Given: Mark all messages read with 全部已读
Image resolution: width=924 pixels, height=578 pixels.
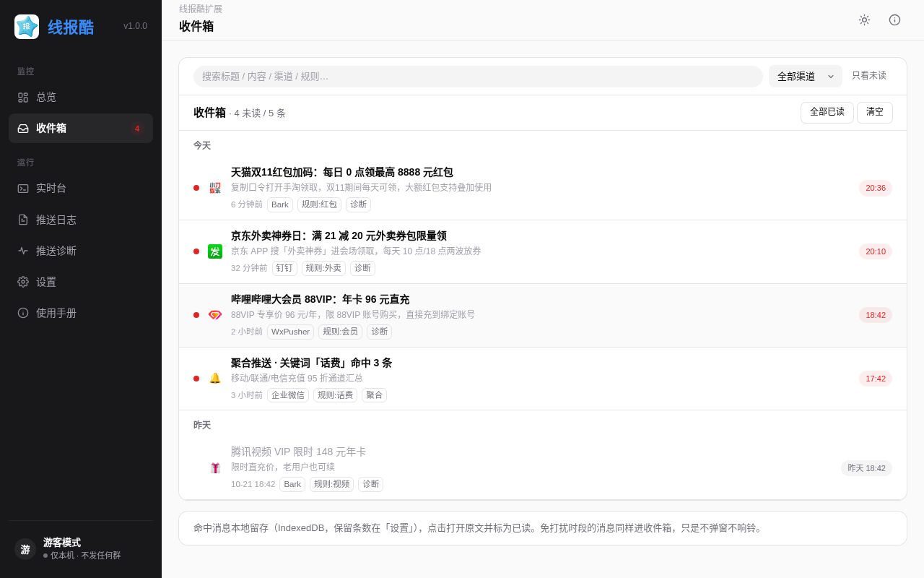Looking at the screenshot, I should click(827, 113).
